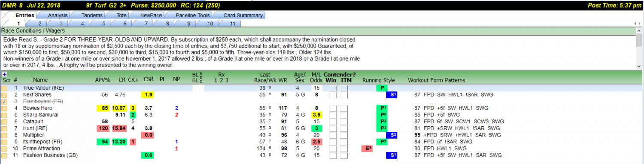The image size is (644, 164).
Task: Open NP link 1 for Itsinthepost (FR)
Action: (x=177, y=142)
